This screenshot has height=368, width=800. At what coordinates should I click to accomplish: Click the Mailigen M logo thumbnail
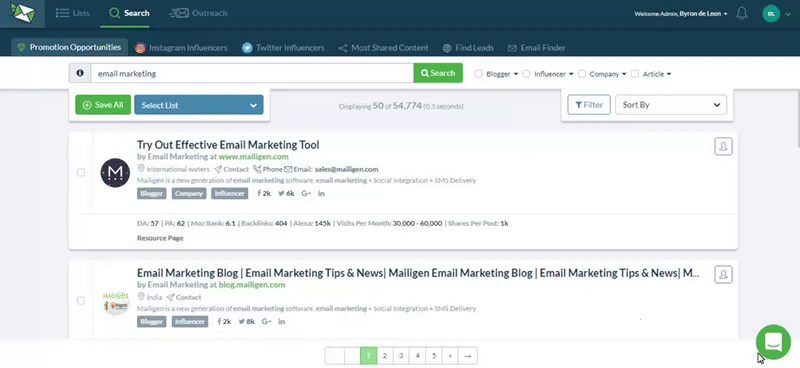[115, 173]
